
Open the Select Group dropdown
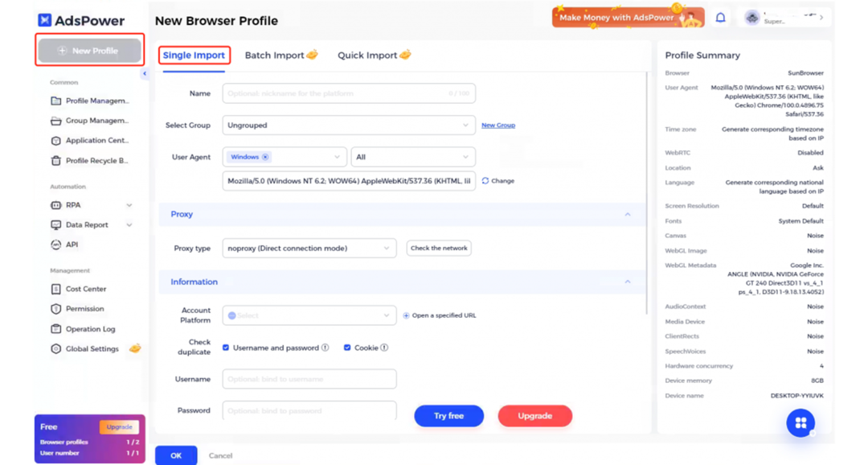[349, 126]
